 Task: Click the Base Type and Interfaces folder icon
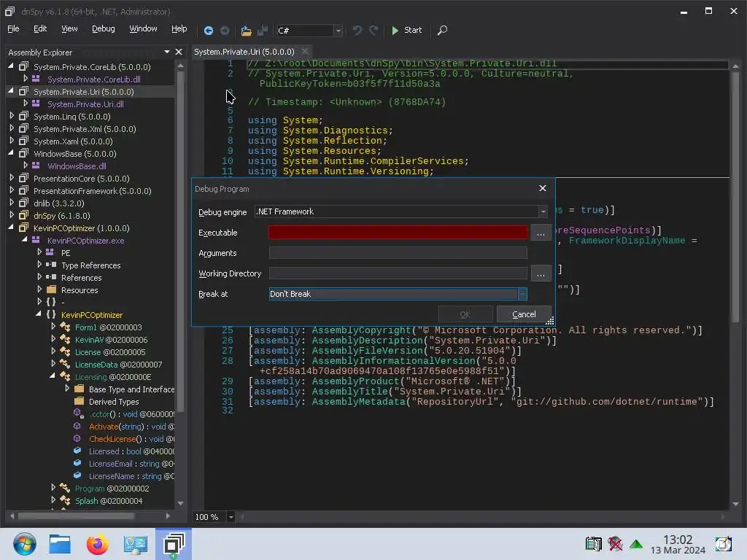click(x=79, y=389)
